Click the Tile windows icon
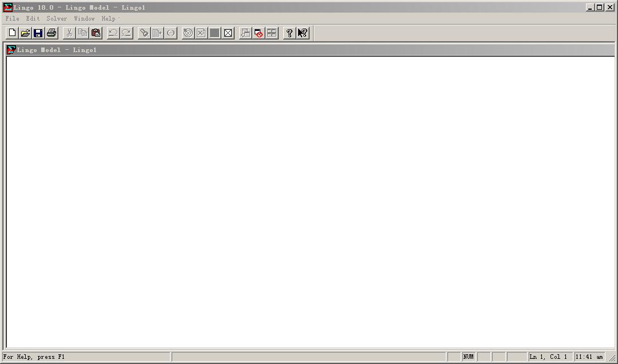This screenshot has width=618, height=364. [x=272, y=33]
